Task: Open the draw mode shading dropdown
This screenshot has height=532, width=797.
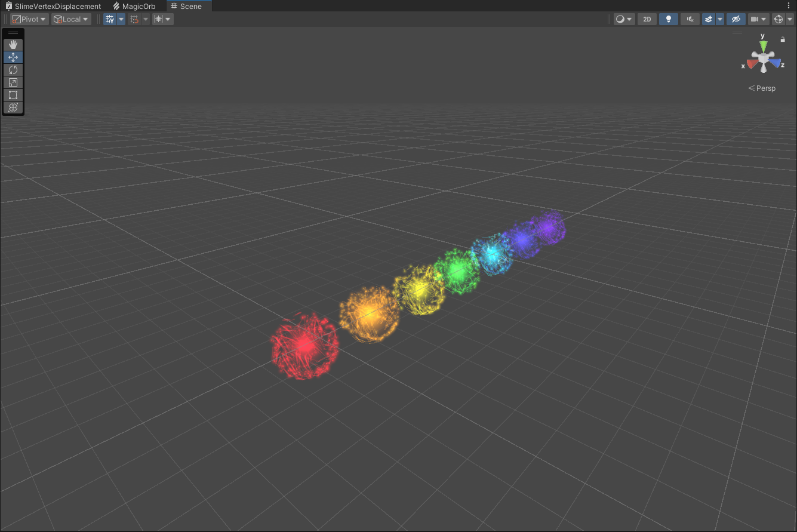Action: 624,19
